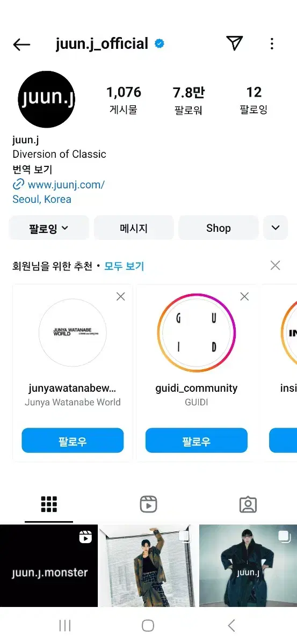
Task: Follow Junya Watanabe World account
Action: tap(73, 441)
